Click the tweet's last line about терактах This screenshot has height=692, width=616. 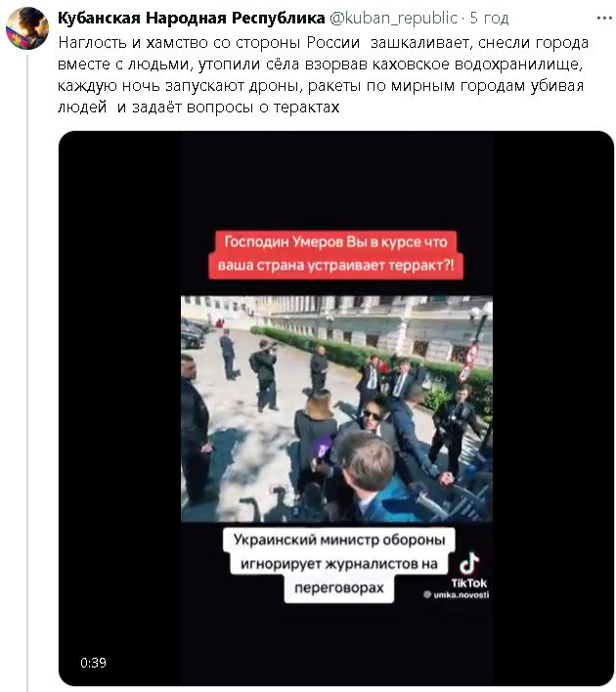pos(198,108)
